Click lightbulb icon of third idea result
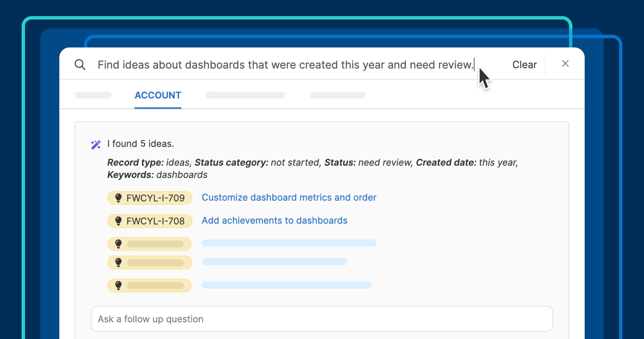 (118, 244)
